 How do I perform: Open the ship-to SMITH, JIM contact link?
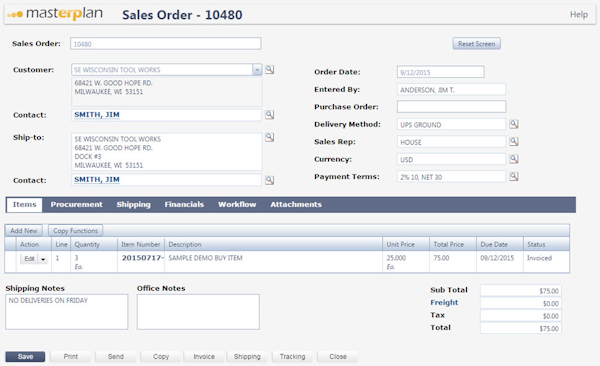[97, 180]
